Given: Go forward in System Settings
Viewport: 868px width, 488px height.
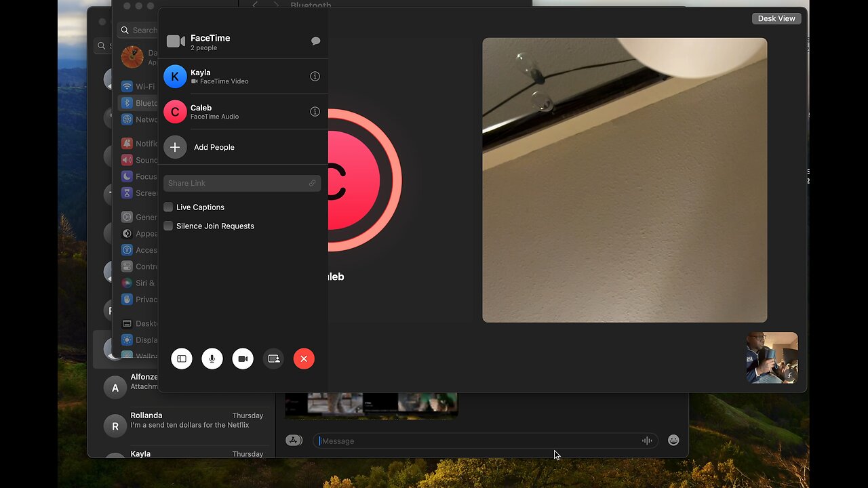Looking at the screenshot, I should click(x=275, y=5).
